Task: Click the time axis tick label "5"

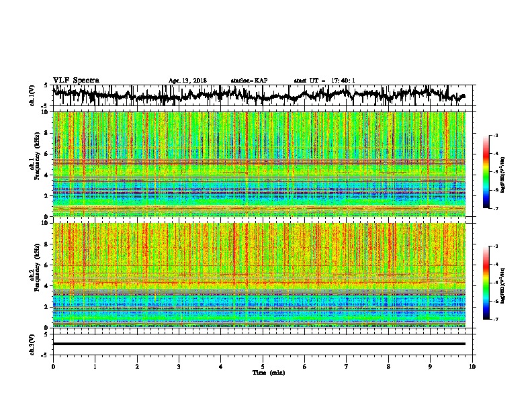Action: 263,367
